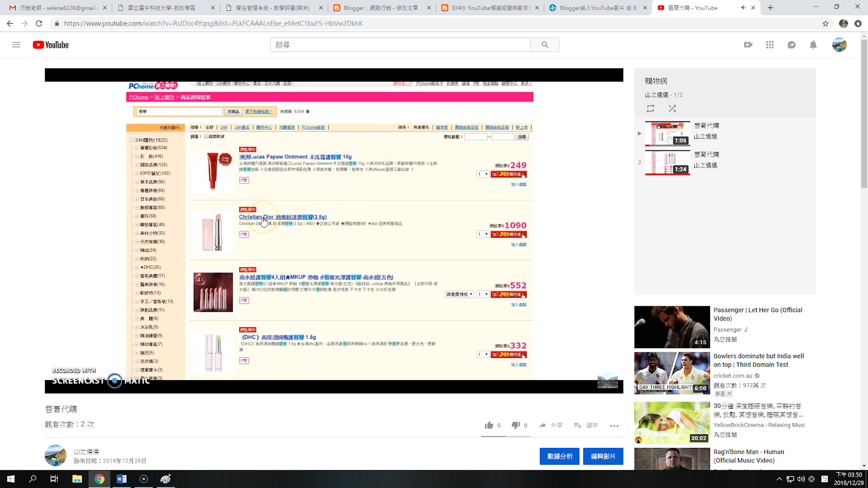Open Windows taskbar search
868x488 pixels.
pos(33,479)
